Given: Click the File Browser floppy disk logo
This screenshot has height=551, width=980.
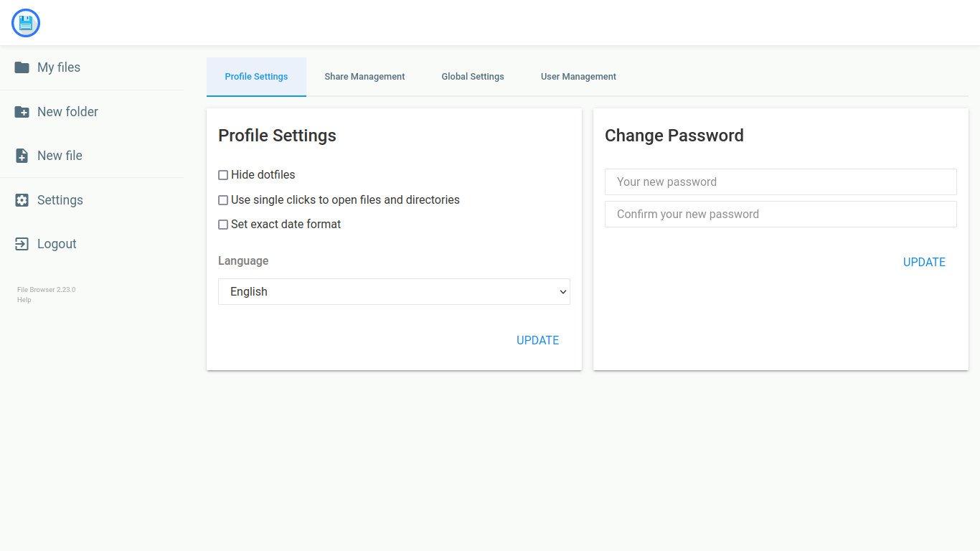Looking at the screenshot, I should [26, 23].
